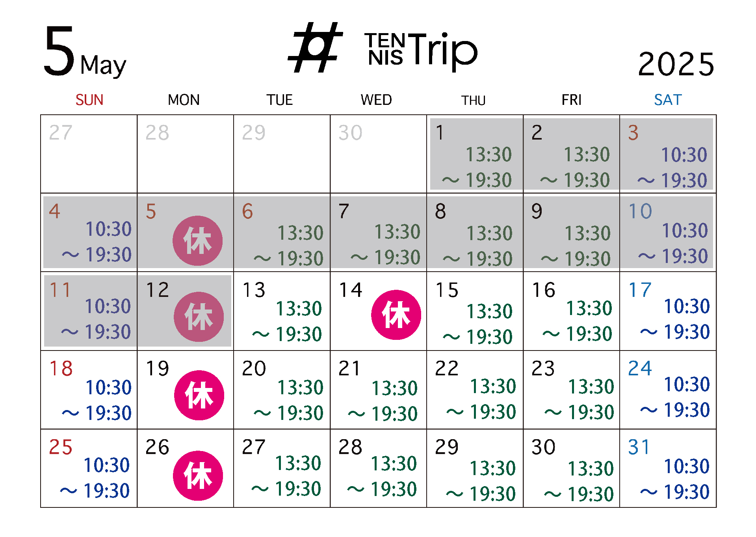Click the 2025 year label
The image size is (756, 537).
(675, 64)
